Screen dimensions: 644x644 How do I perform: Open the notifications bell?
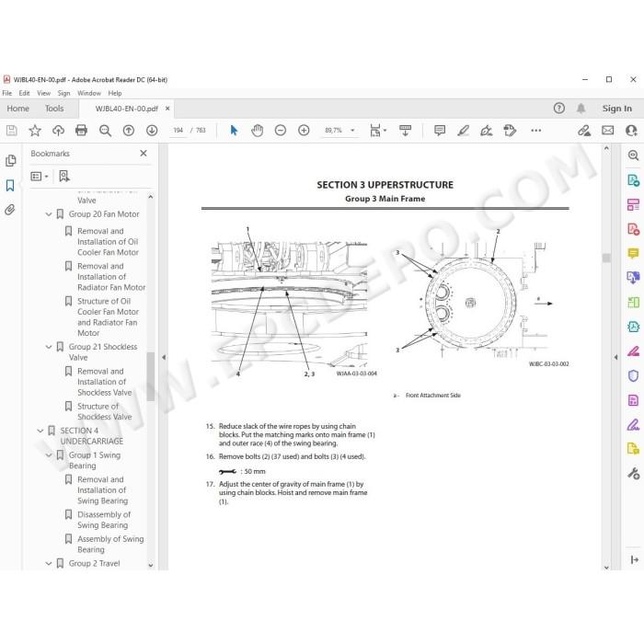click(581, 109)
